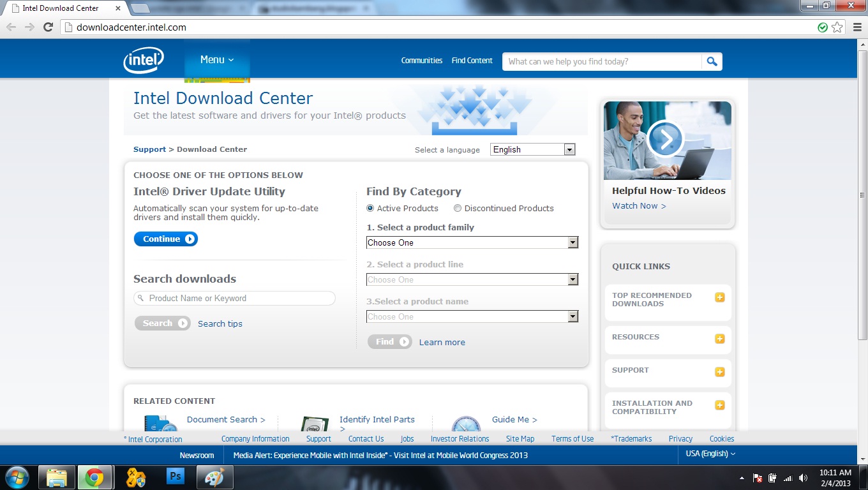Open the Intel Menu dropdown

point(217,60)
